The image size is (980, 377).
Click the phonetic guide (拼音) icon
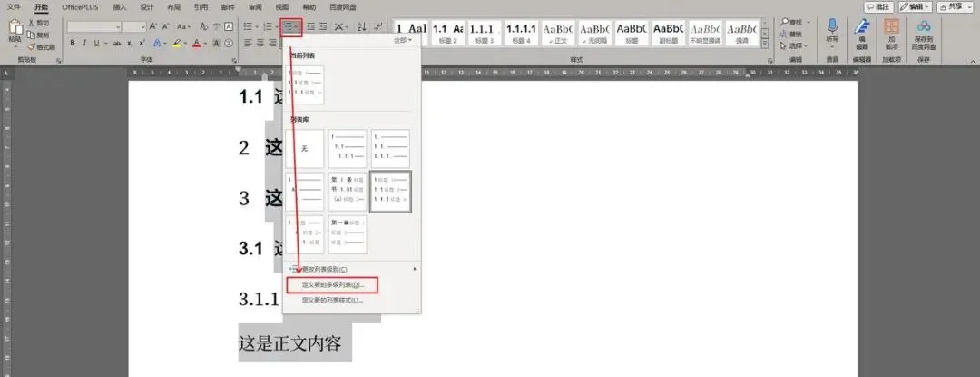(216, 26)
